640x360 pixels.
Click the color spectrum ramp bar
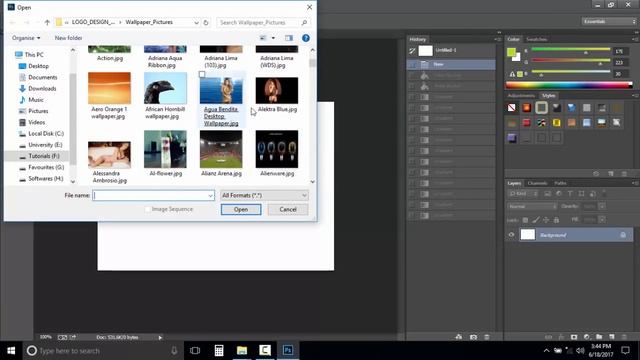569,85
